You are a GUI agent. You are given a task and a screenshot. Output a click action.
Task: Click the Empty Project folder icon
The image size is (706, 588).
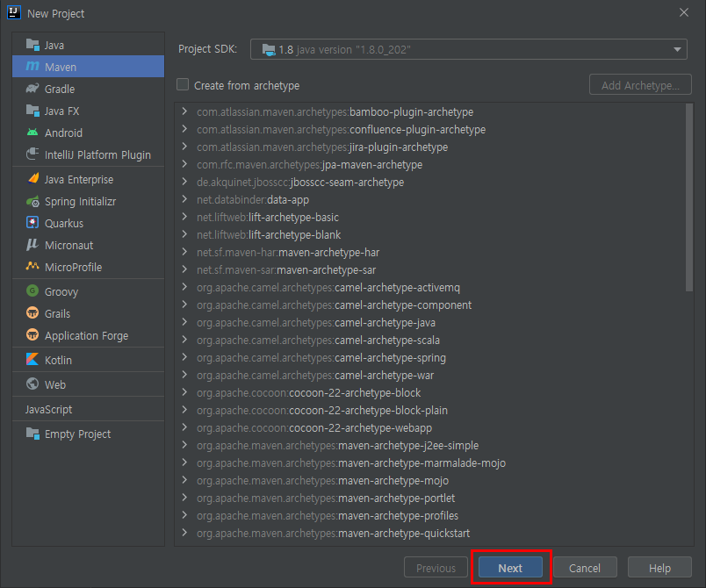tap(32, 434)
